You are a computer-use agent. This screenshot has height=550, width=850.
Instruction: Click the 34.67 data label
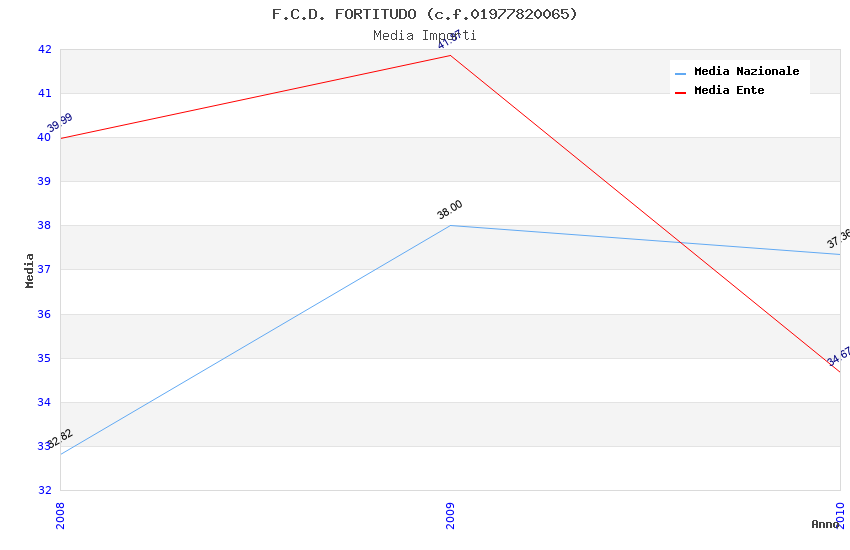click(x=839, y=356)
